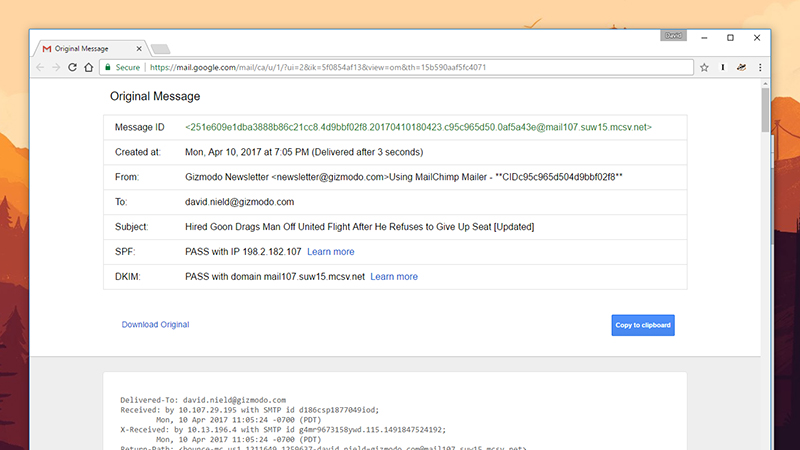Click the DKIM PASS with domain text

275,277
